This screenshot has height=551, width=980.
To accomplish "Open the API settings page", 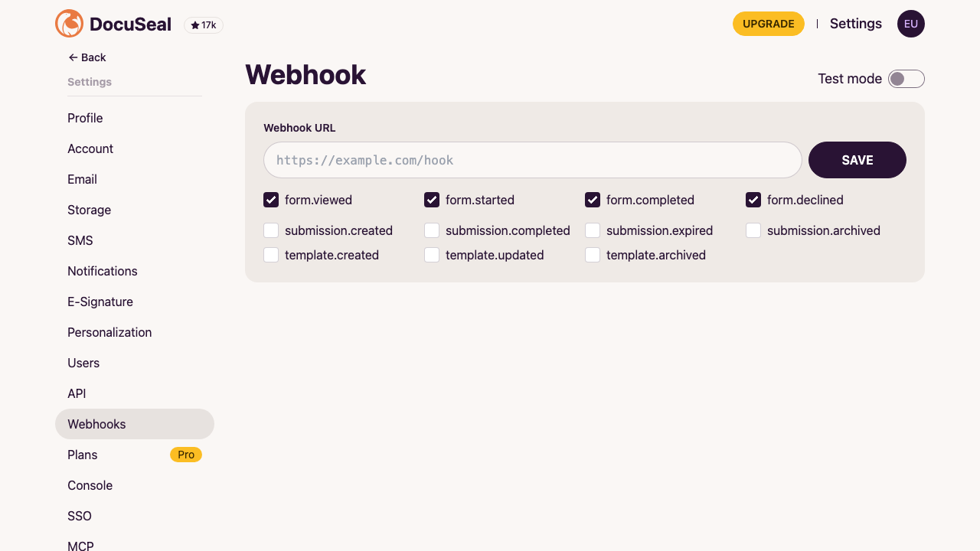I will tap(135, 393).
